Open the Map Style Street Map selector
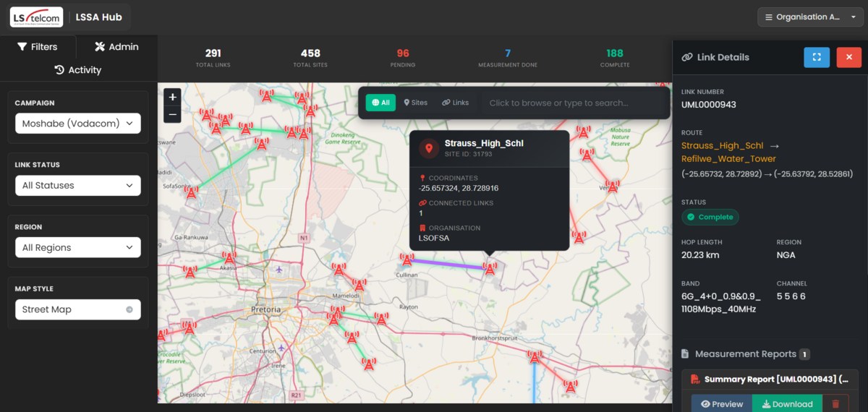 [x=78, y=309]
